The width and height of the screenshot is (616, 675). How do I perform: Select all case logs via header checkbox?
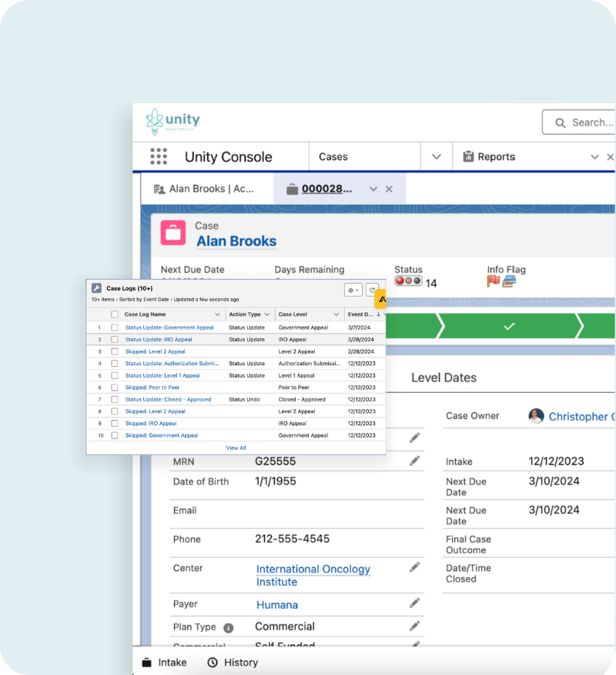115,314
